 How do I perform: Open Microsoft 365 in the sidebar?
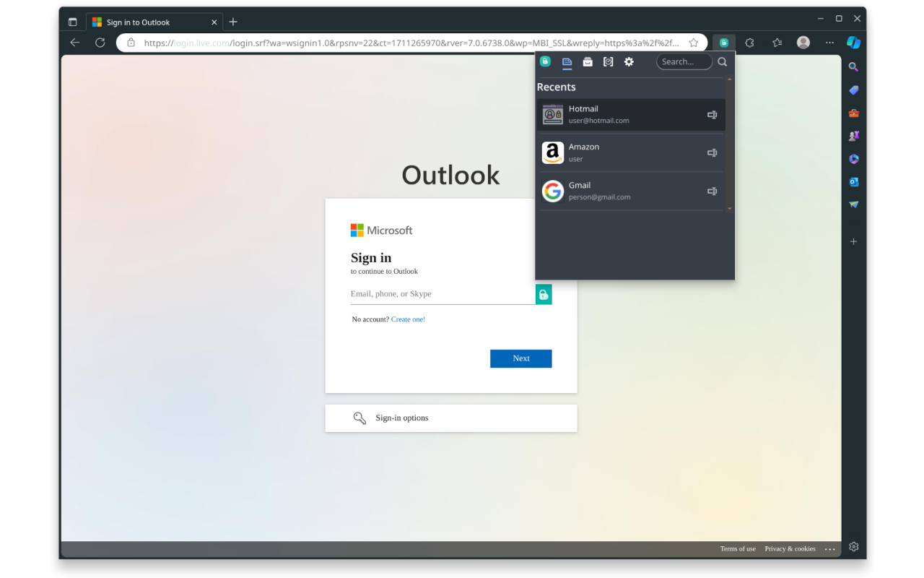click(853, 159)
